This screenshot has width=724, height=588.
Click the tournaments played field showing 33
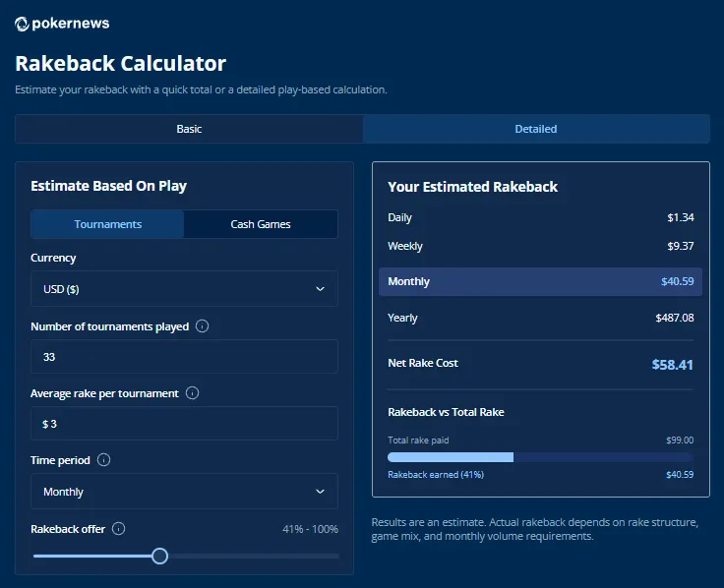click(184, 357)
